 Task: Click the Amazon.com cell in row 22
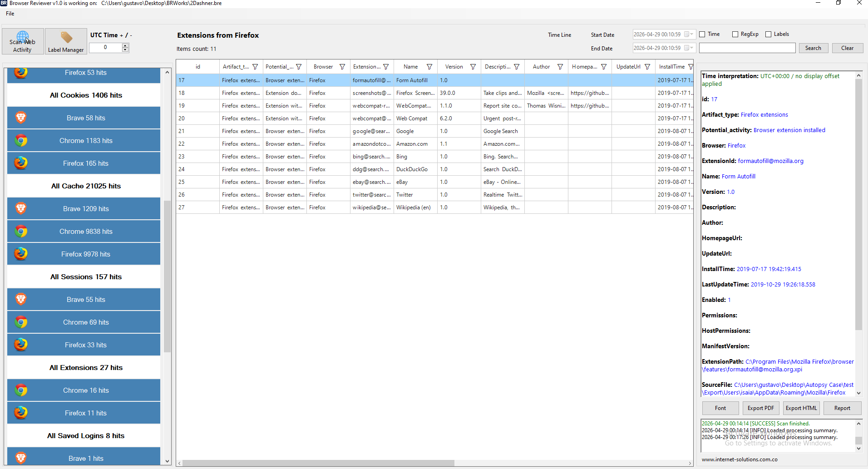click(415, 144)
